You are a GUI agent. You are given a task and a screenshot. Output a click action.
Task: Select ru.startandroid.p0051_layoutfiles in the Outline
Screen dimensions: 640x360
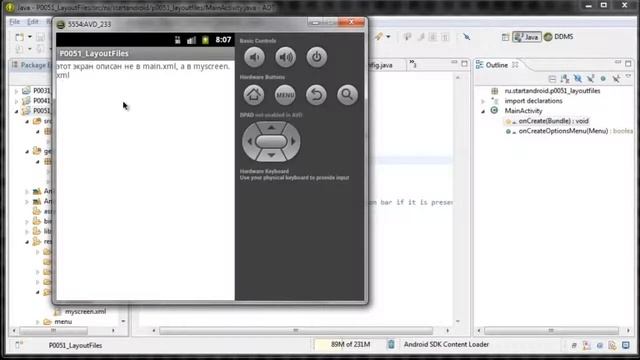coord(552,91)
